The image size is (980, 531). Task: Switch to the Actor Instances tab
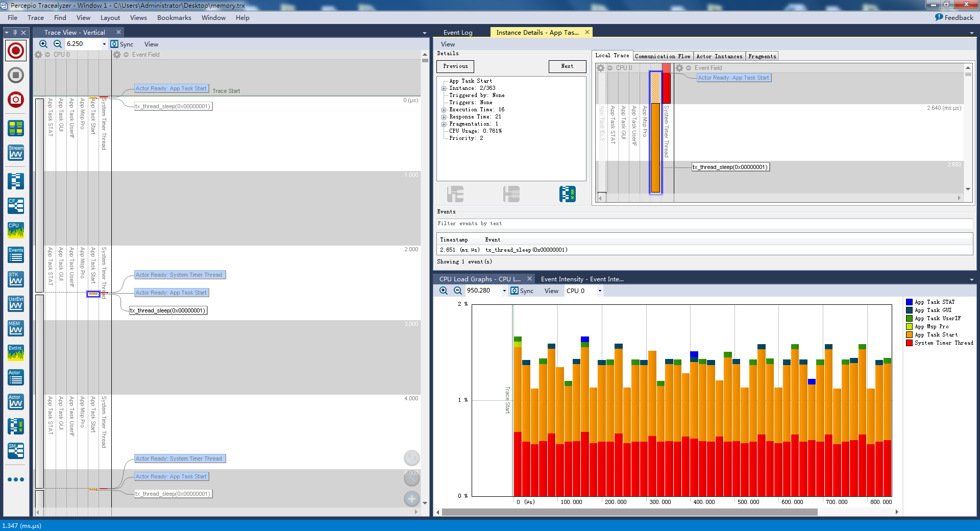point(719,56)
